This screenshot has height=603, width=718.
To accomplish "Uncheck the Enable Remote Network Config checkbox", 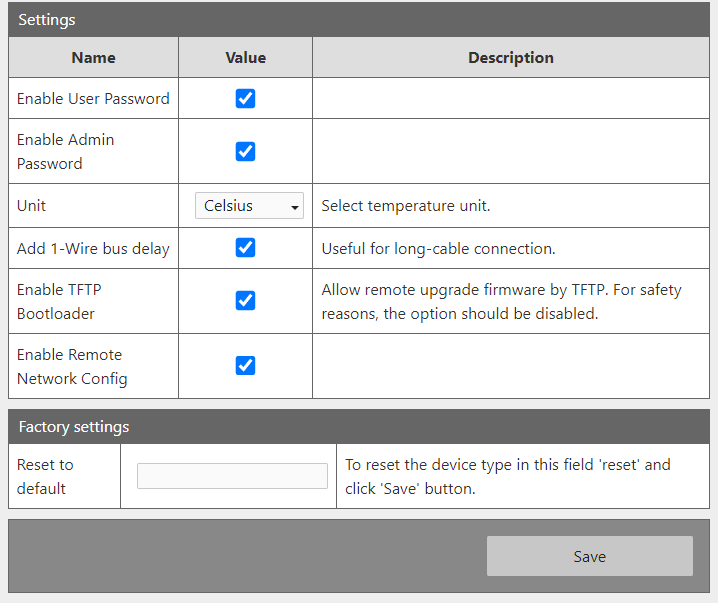I will [245, 365].
